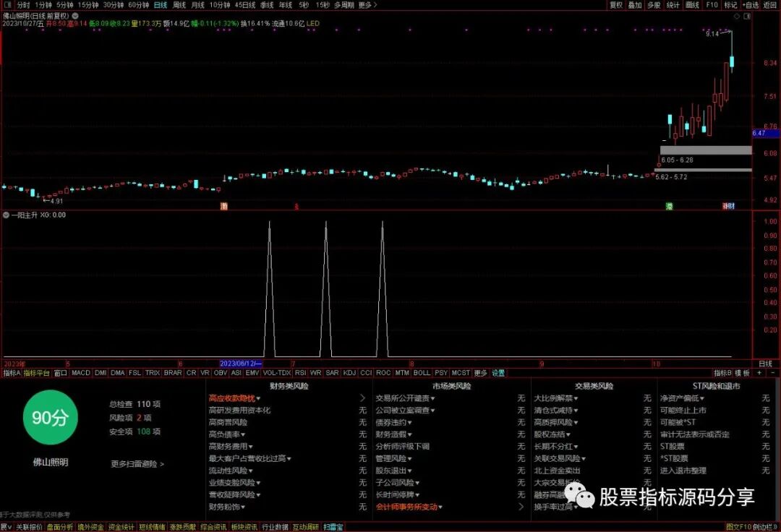Click 设置 indicator settings
Screen dimensions: 781x532
tap(498, 373)
